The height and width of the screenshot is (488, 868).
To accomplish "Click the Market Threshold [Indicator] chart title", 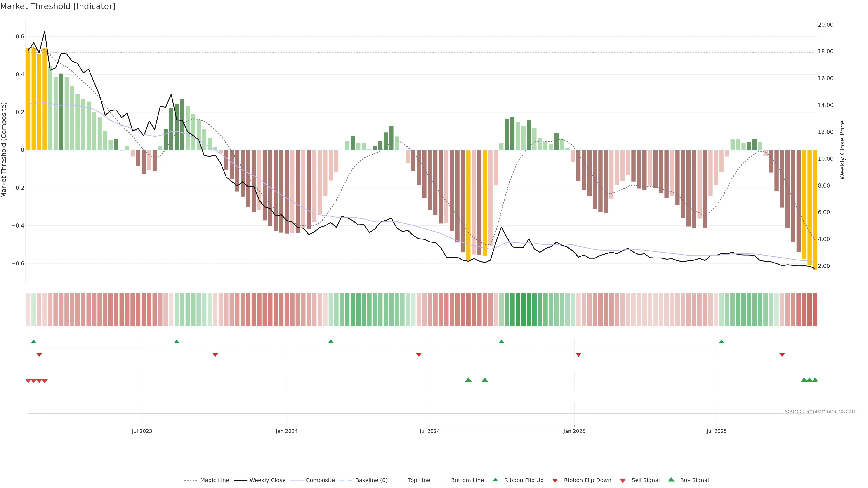I will pos(58,6).
